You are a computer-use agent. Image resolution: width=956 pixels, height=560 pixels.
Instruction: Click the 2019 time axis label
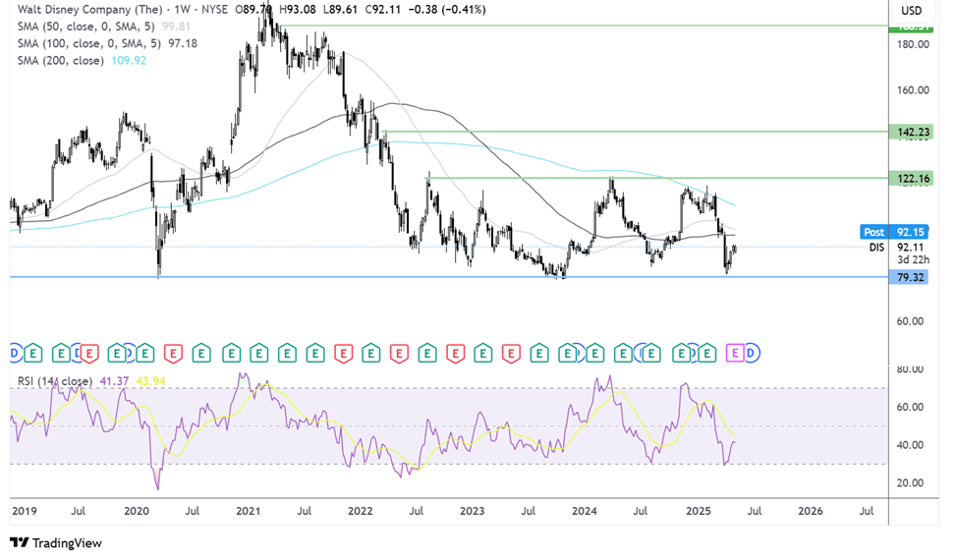pyautogui.click(x=25, y=511)
